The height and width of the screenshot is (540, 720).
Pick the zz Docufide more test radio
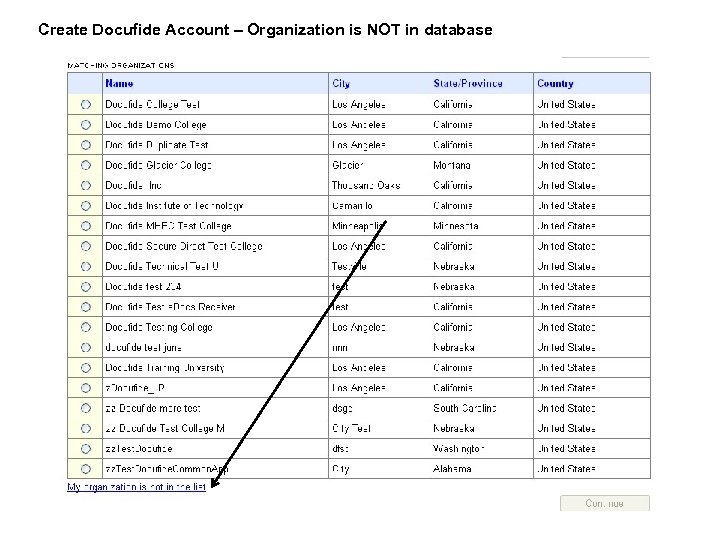pyautogui.click(x=86, y=408)
